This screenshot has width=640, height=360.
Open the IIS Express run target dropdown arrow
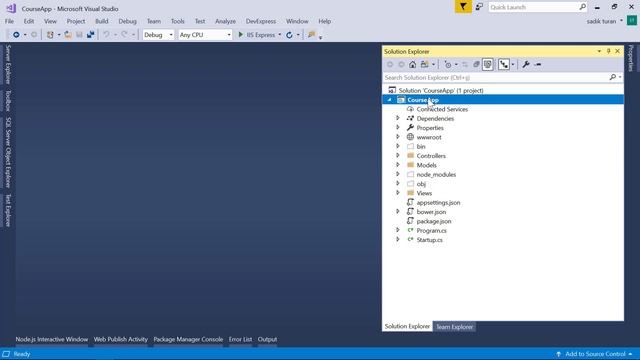click(x=280, y=35)
